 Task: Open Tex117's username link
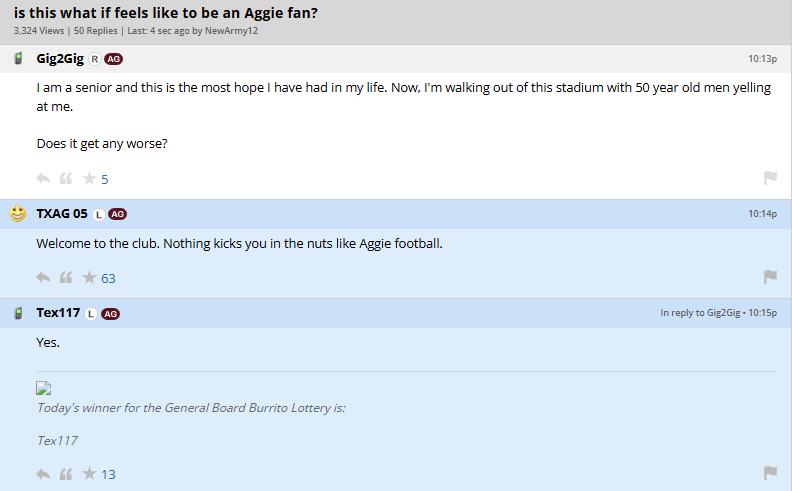(x=58, y=313)
